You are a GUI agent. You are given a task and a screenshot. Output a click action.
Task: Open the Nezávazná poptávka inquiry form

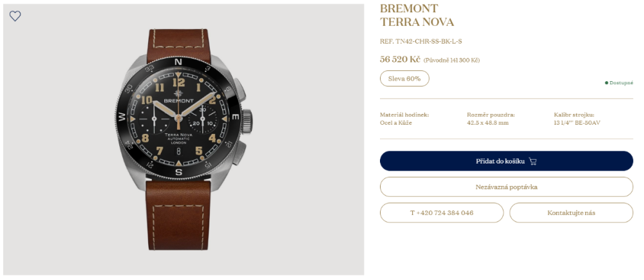[x=506, y=187]
